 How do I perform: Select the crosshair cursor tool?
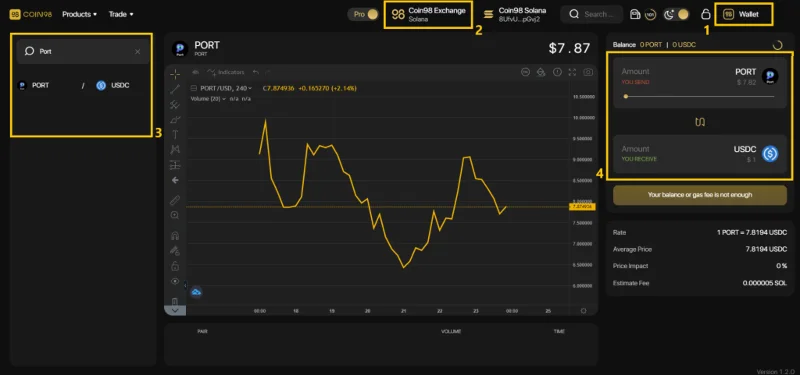175,74
